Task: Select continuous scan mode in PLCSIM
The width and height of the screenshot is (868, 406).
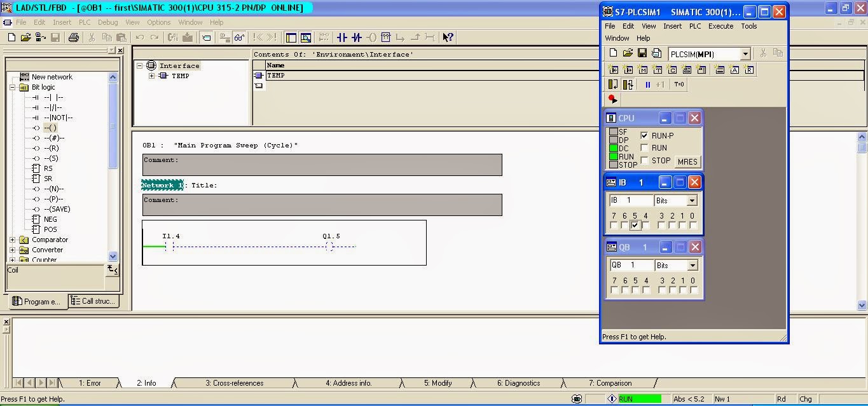Action: [628, 85]
